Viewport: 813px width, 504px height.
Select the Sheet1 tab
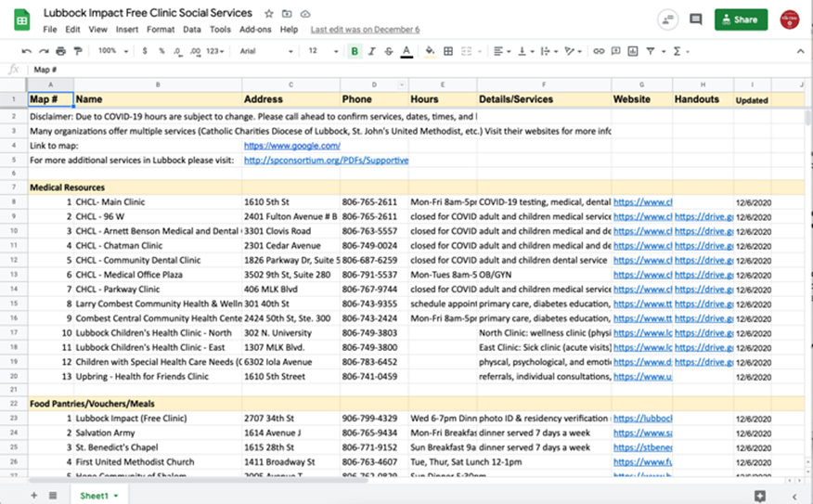[95, 496]
